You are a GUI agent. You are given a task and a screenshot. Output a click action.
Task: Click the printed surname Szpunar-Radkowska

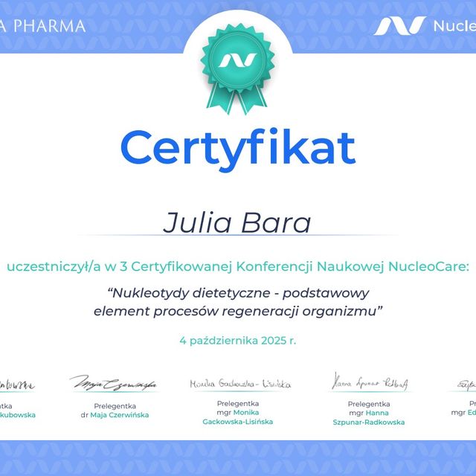pyautogui.click(x=369, y=422)
